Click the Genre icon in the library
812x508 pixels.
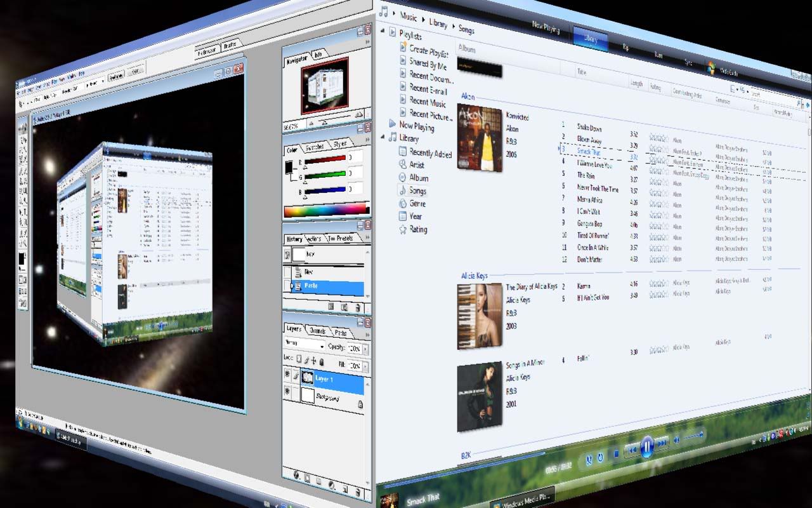[x=402, y=203]
